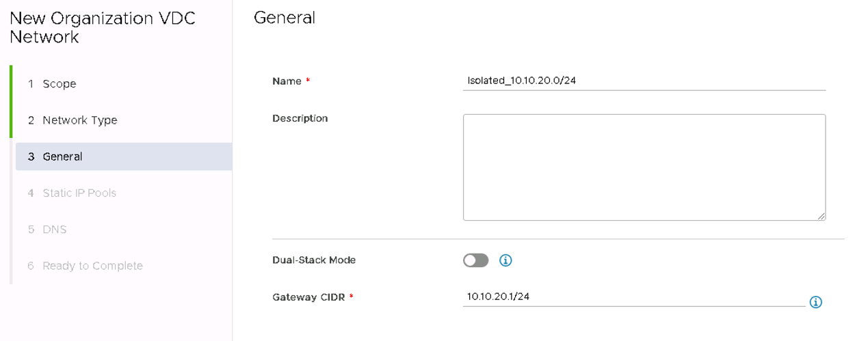Click the red asterisk beside Name
This screenshot has width=868, height=341.
tap(308, 81)
